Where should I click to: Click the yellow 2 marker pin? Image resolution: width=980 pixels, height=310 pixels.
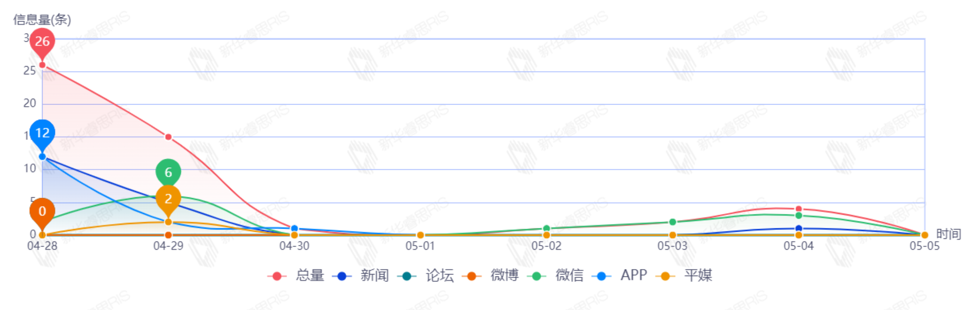click(168, 198)
